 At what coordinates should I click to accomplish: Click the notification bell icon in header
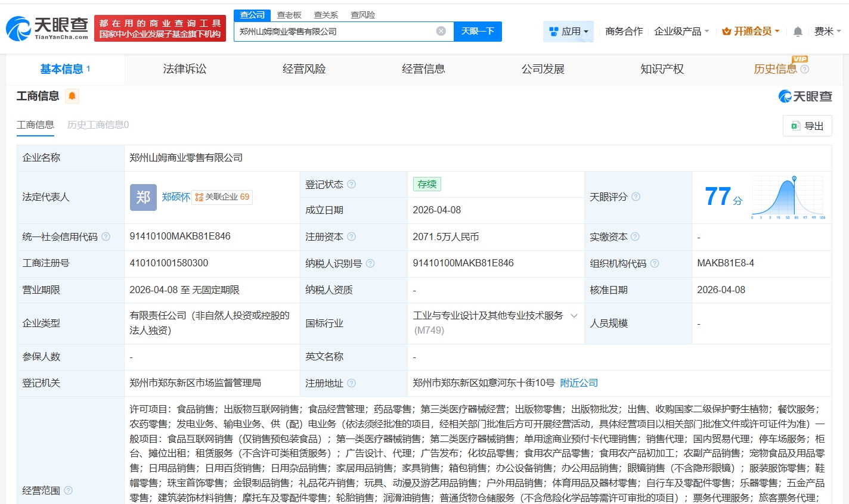(797, 32)
